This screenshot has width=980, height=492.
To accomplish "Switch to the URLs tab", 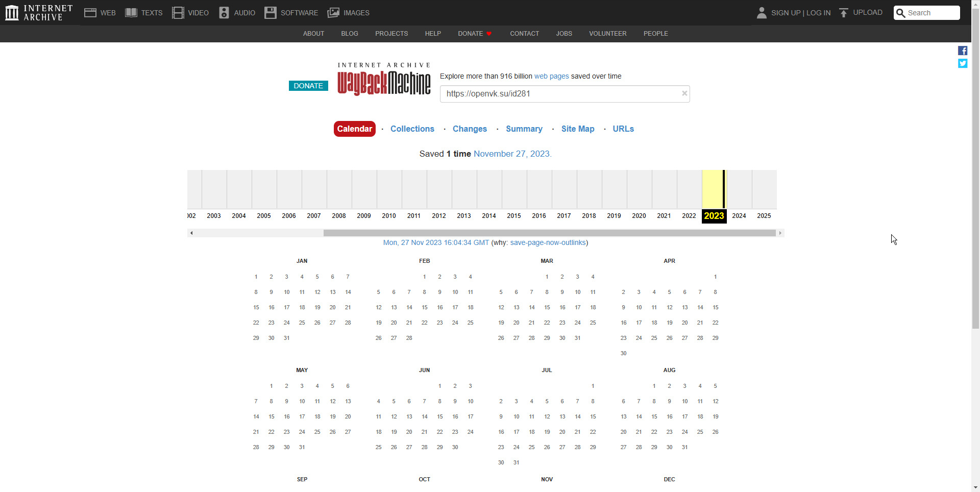I will tap(623, 129).
